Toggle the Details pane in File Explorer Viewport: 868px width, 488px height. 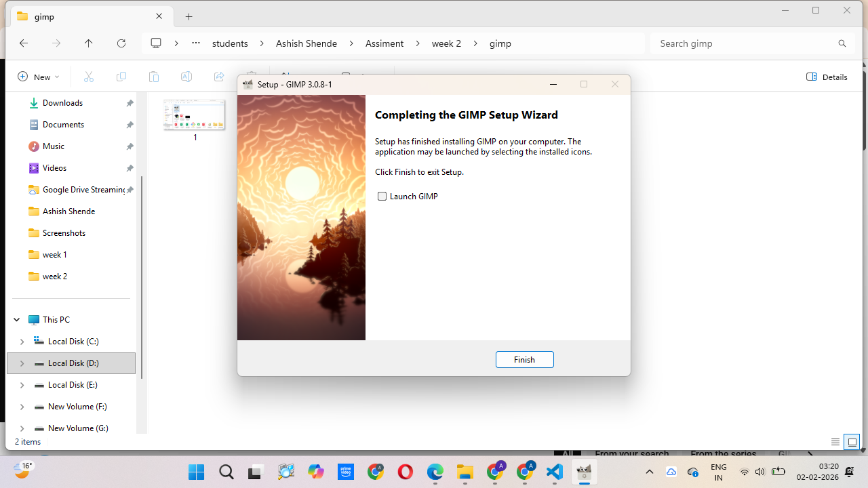(827, 77)
